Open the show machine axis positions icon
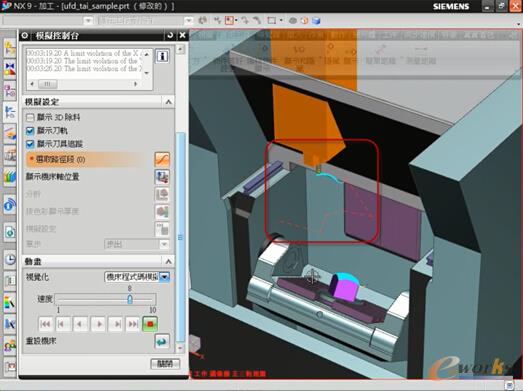523x391 pixels. (x=162, y=177)
